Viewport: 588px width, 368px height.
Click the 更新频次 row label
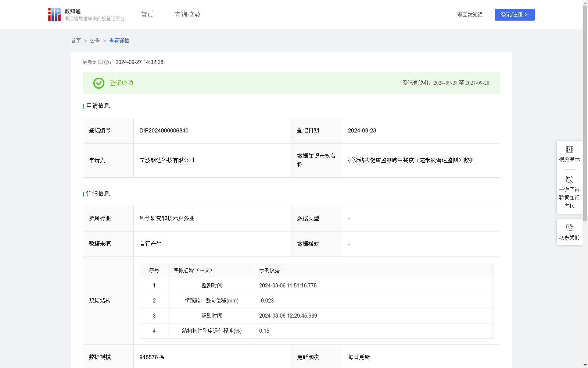(x=308, y=357)
